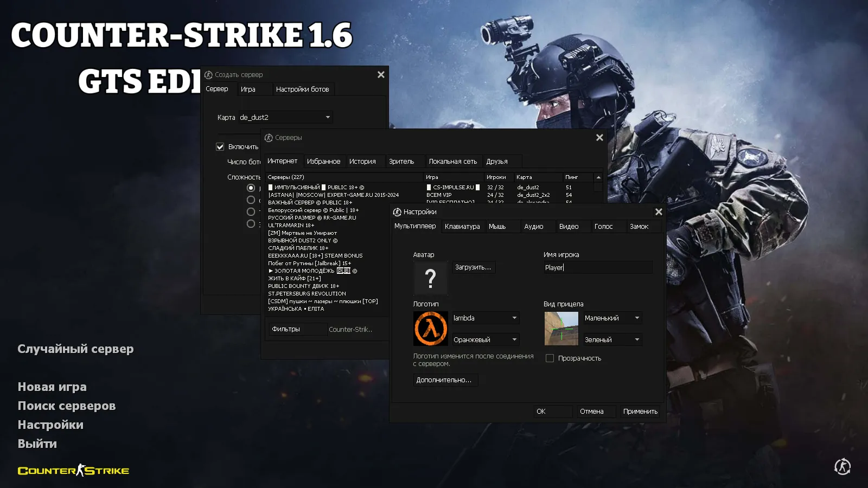Close the Серверы server browser window

click(x=599, y=138)
